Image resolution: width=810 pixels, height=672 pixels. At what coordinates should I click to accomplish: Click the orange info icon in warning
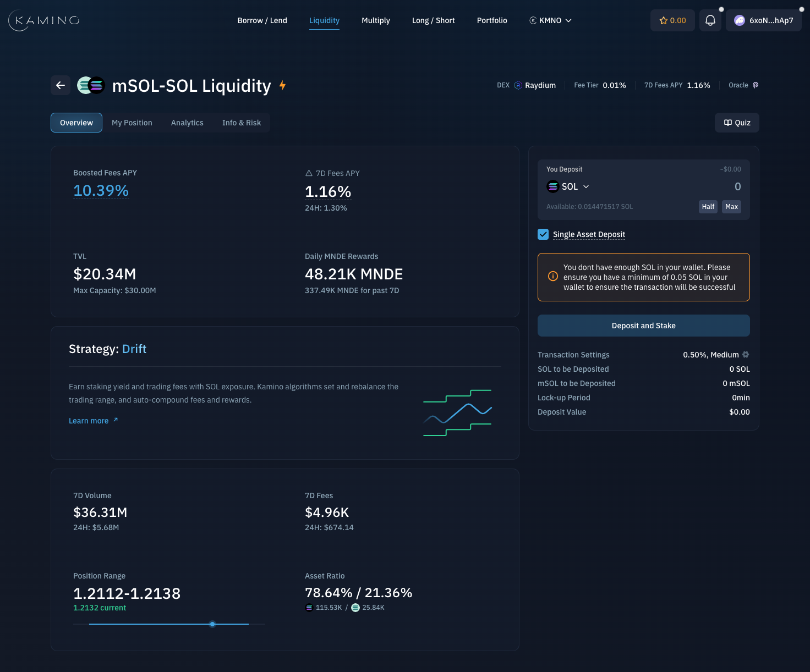pos(553,277)
